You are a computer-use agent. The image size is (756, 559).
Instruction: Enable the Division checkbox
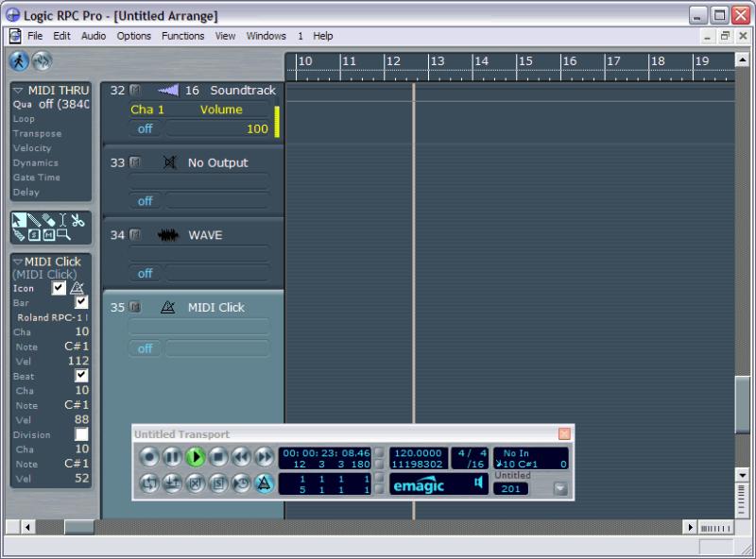tap(81, 434)
